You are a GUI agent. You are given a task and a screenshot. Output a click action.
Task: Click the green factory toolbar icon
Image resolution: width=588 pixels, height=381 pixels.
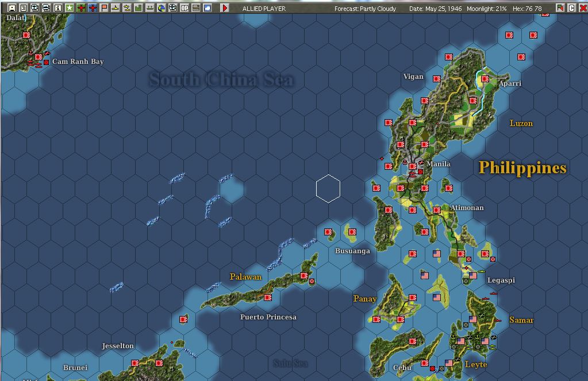tap(139, 8)
